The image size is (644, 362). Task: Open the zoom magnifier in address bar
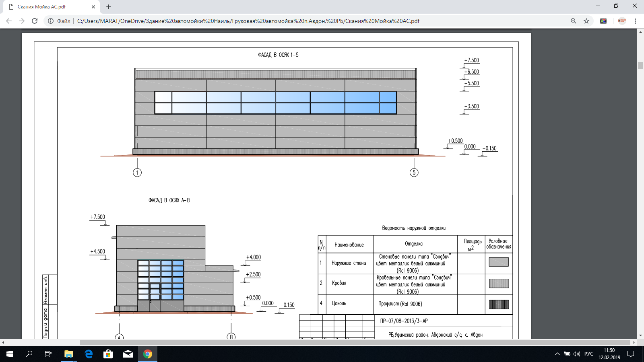tap(574, 21)
